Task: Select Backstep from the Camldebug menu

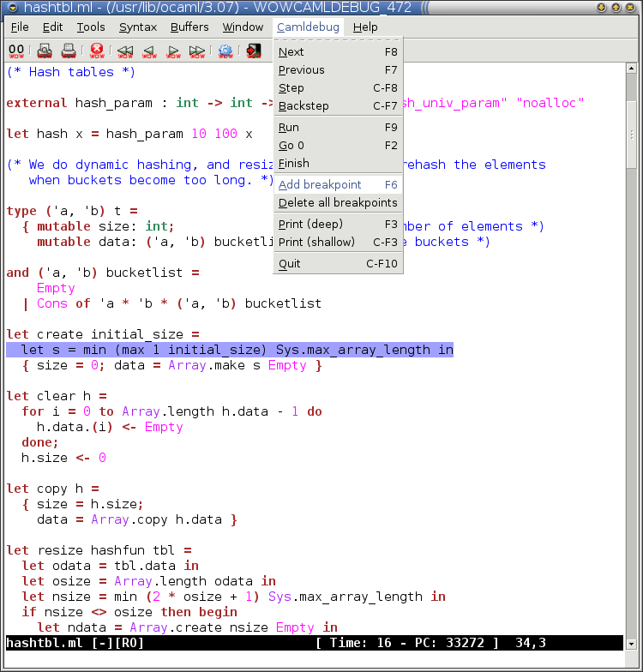Action: click(303, 106)
